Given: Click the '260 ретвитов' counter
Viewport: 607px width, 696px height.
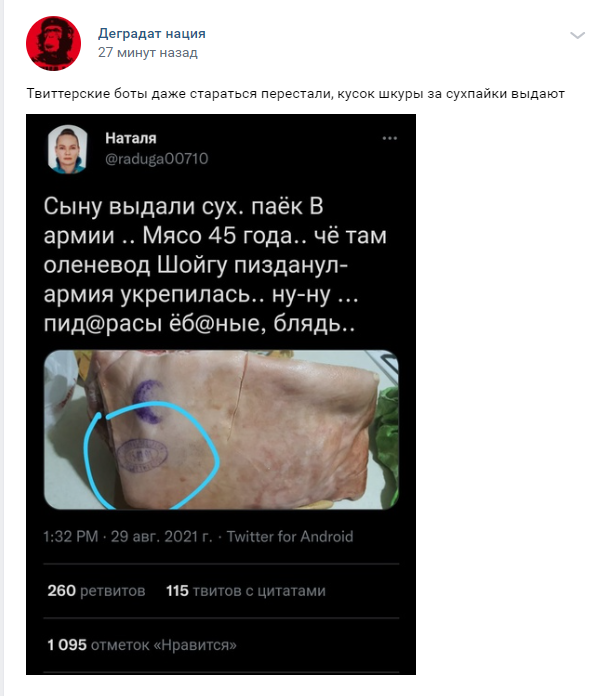Looking at the screenshot, I should click(96, 591).
